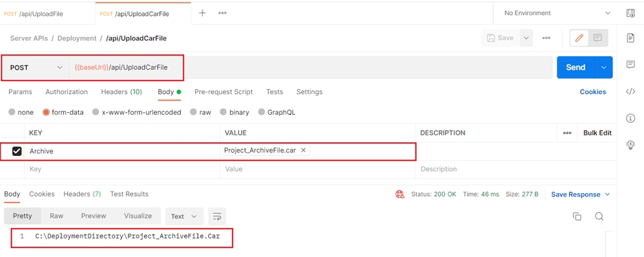The width and height of the screenshot is (644, 257).
Task: Click the Send button
Action: tap(576, 67)
